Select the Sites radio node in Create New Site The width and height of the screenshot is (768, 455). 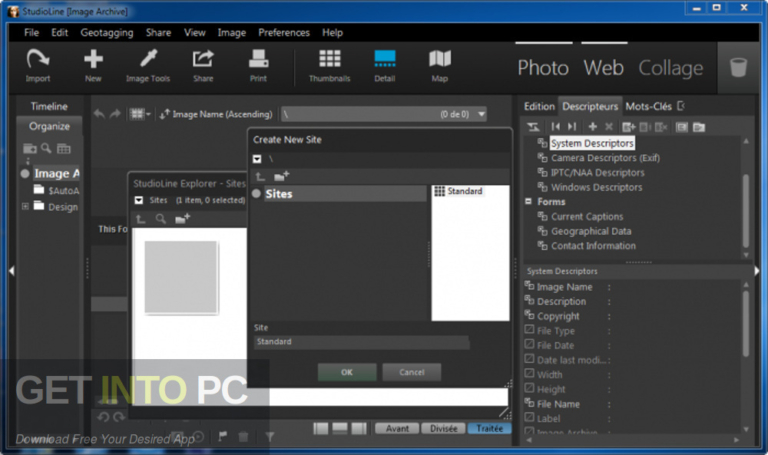point(256,193)
